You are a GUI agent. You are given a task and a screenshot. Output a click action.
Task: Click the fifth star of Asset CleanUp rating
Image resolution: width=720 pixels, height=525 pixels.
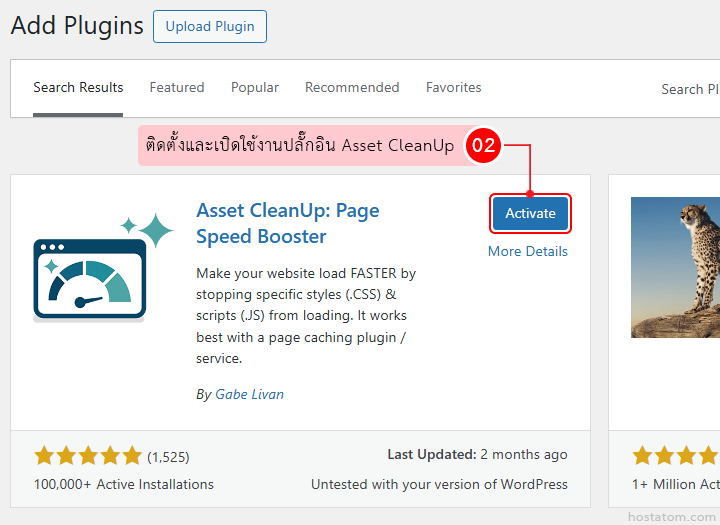pyautogui.click(x=132, y=456)
